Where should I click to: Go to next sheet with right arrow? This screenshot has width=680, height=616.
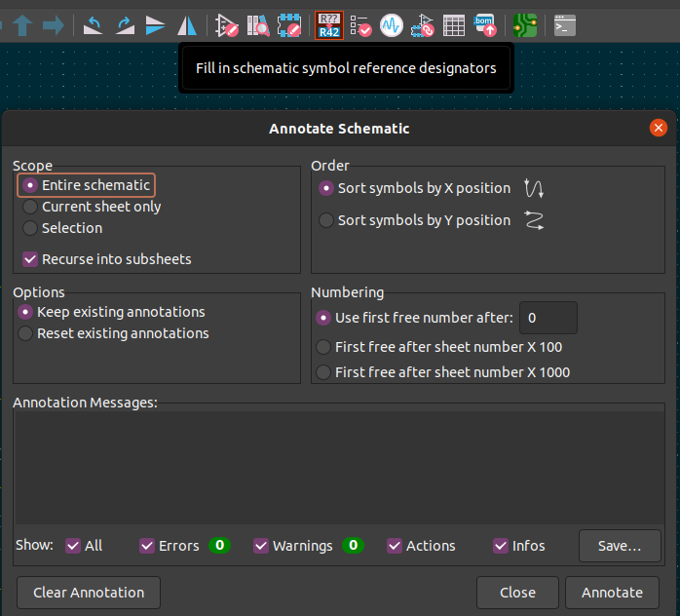pos(53,25)
